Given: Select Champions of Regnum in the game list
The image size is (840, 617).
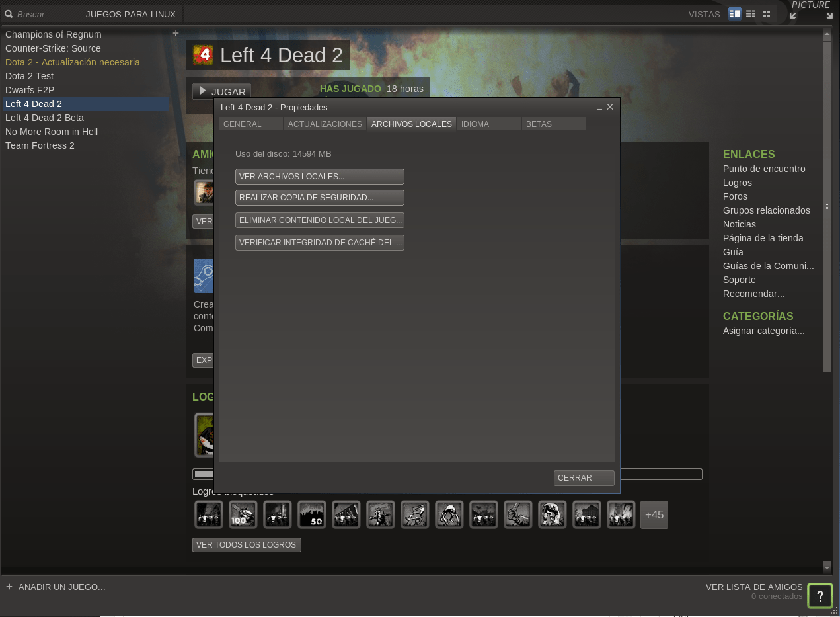Looking at the screenshot, I should tap(85, 34).
